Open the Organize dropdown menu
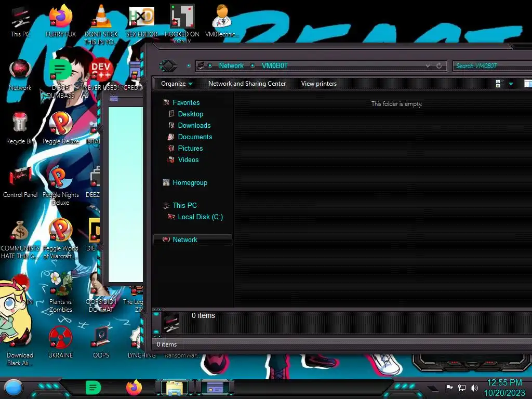The width and height of the screenshot is (532, 399). pyautogui.click(x=177, y=84)
